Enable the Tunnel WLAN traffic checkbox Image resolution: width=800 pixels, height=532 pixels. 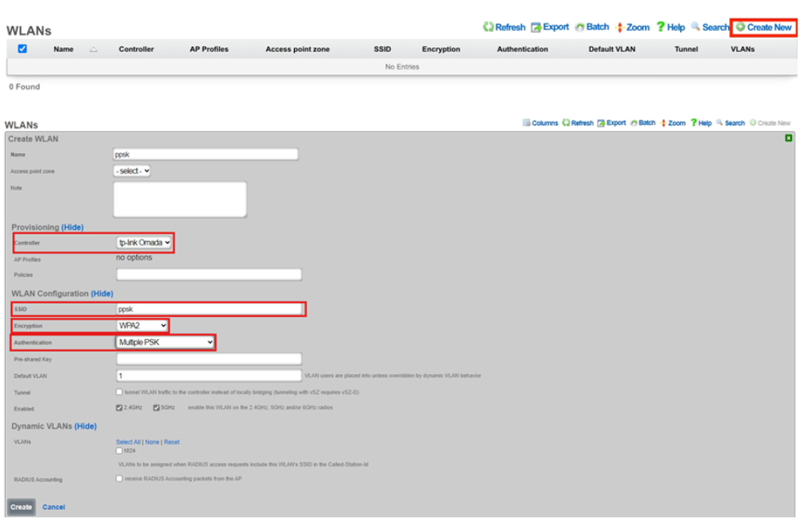tap(120, 392)
